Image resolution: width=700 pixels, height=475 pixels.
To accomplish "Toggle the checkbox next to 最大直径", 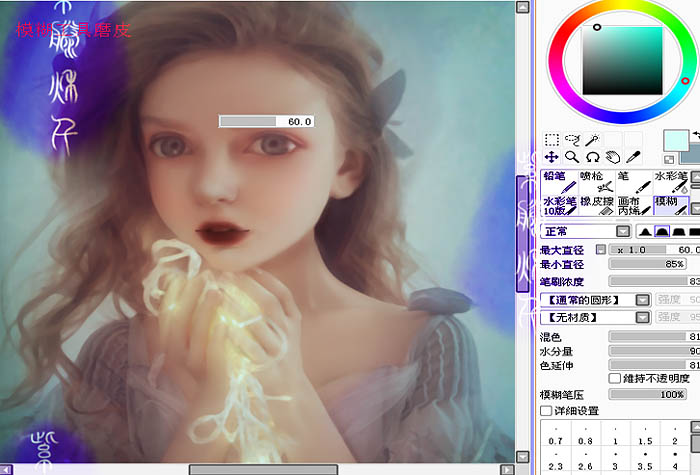I will coord(601,250).
